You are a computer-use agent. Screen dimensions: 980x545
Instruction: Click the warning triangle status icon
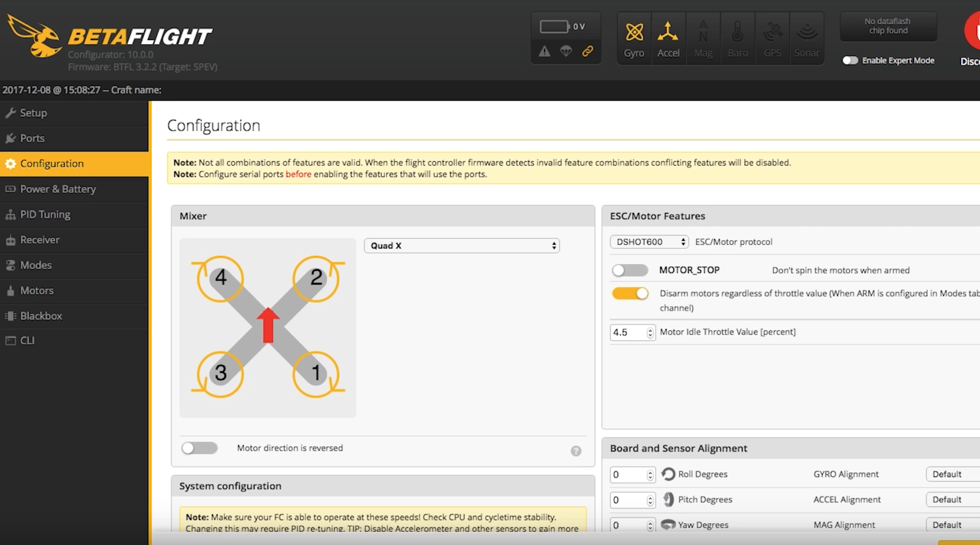tap(544, 51)
